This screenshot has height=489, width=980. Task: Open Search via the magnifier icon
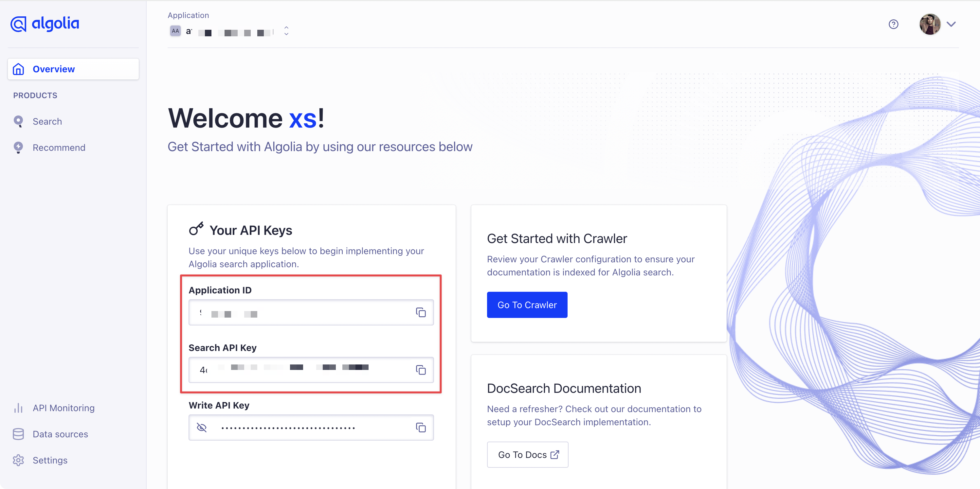click(18, 121)
